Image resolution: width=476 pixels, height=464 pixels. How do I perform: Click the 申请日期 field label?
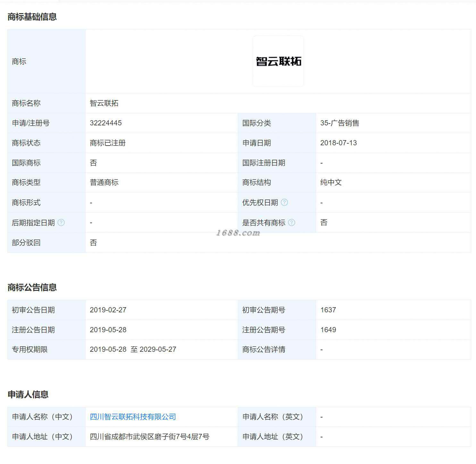[257, 143]
